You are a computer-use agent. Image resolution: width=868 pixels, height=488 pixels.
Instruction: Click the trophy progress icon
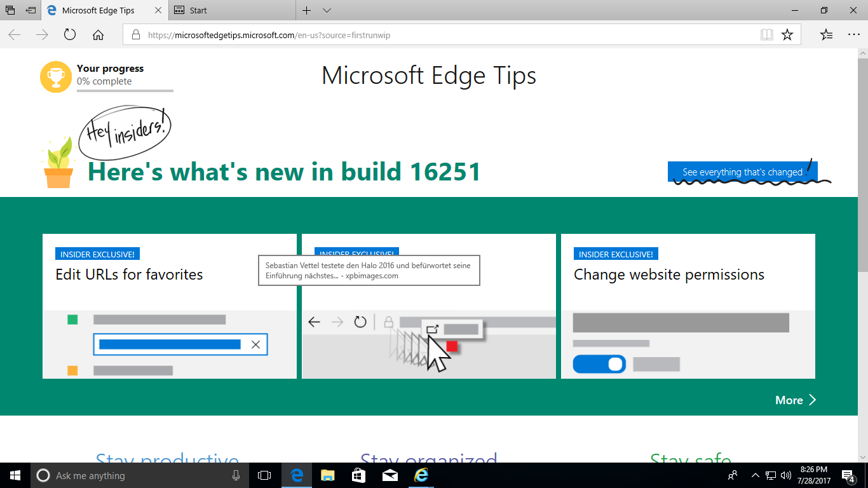56,77
